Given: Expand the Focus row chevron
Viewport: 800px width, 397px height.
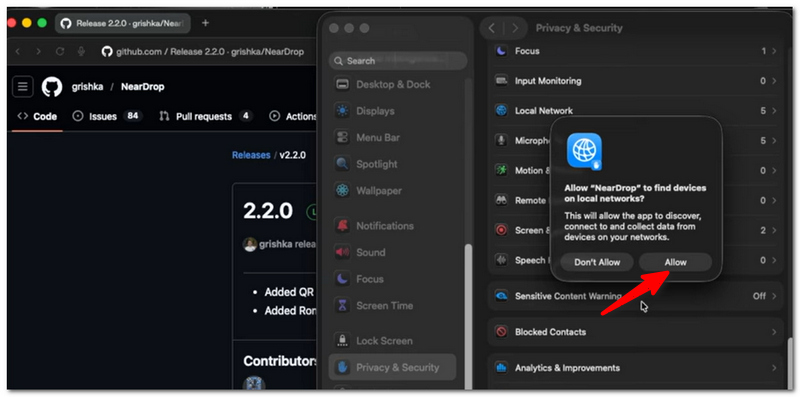Looking at the screenshot, I should point(774,51).
